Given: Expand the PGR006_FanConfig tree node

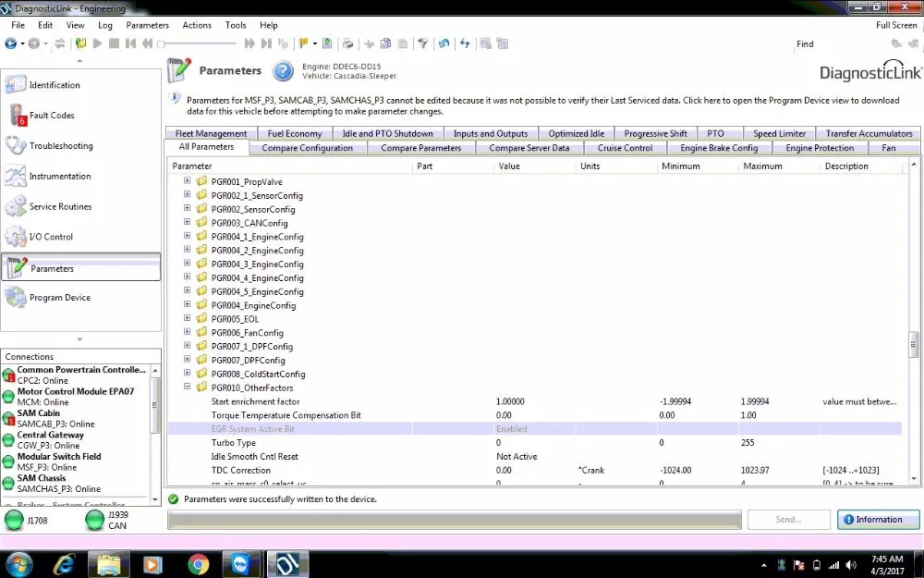Looking at the screenshot, I should pos(188,333).
